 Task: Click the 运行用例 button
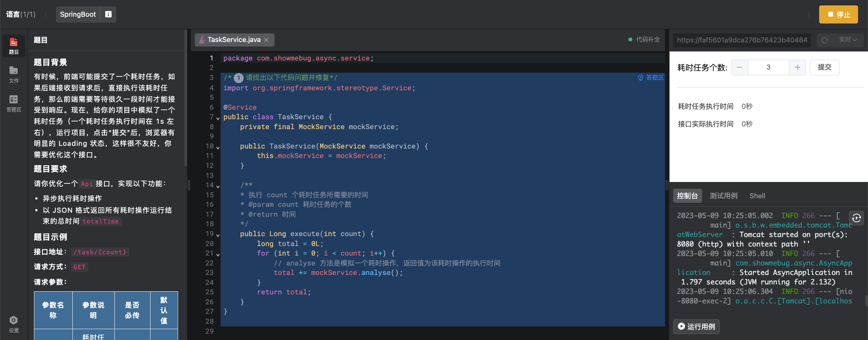tap(696, 326)
